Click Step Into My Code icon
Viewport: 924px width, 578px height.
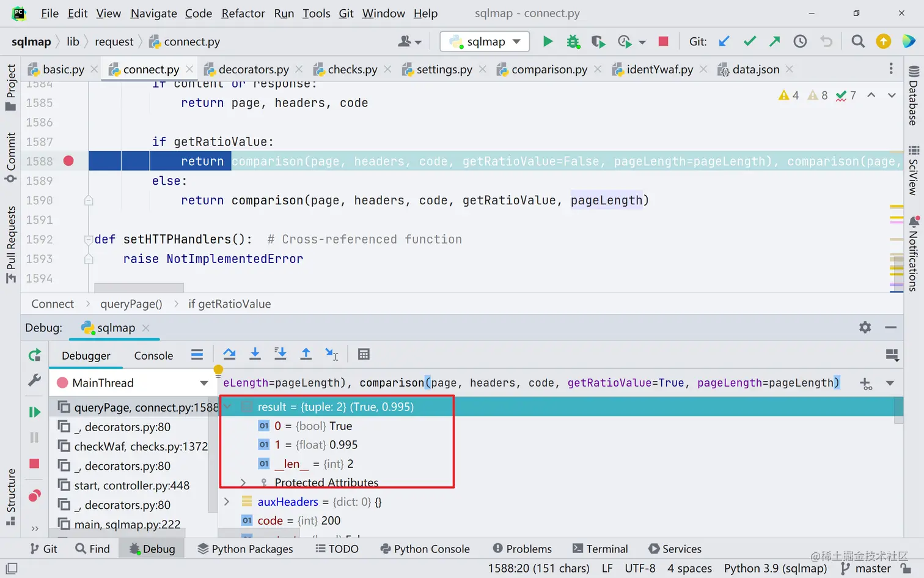coord(280,354)
